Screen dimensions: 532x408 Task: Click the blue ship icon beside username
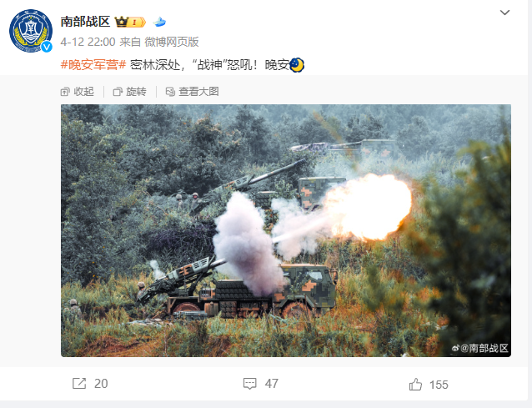pos(159,22)
